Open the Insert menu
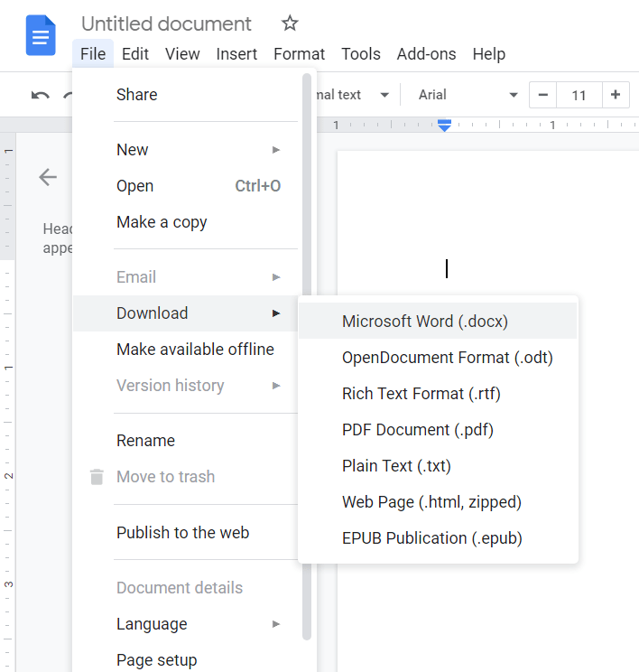The image size is (639, 672). (236, 54)
